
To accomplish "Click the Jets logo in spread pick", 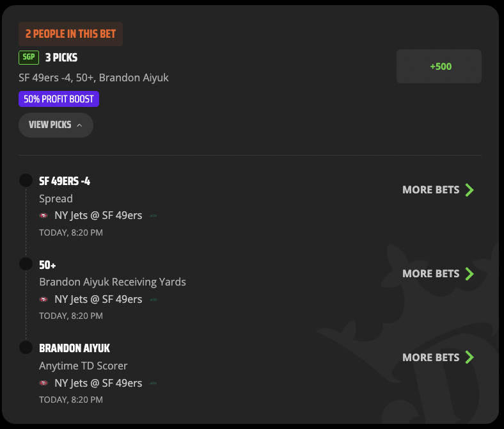I will pyautogui.click(x=154, y=216).
